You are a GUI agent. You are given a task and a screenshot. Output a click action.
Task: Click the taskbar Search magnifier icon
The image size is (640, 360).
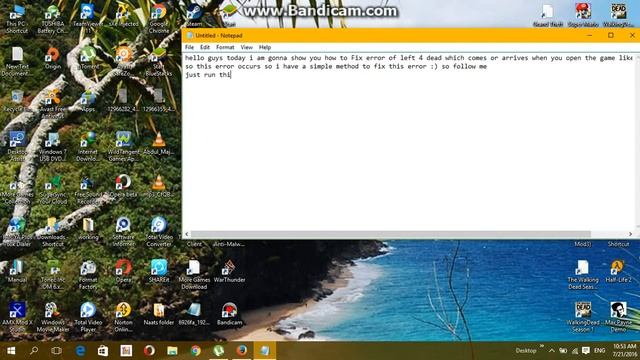(x=34, y=351)
